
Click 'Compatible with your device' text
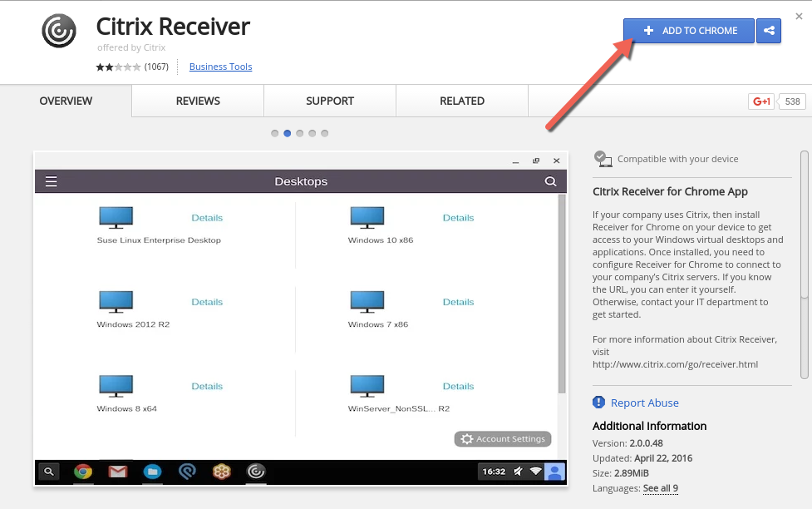(x=677, y=159)
